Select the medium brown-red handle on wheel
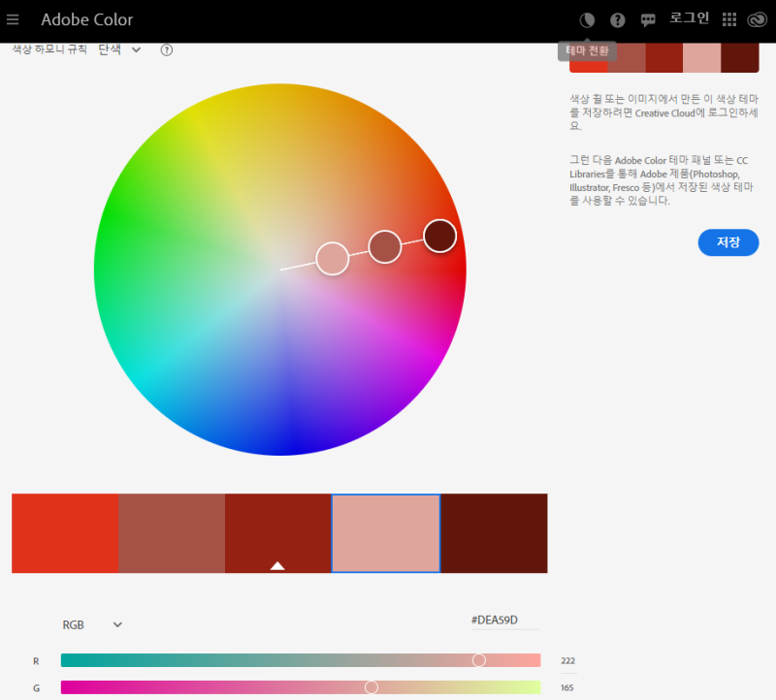This screenshot has height=700, width=776. click(x=384, y=246)
